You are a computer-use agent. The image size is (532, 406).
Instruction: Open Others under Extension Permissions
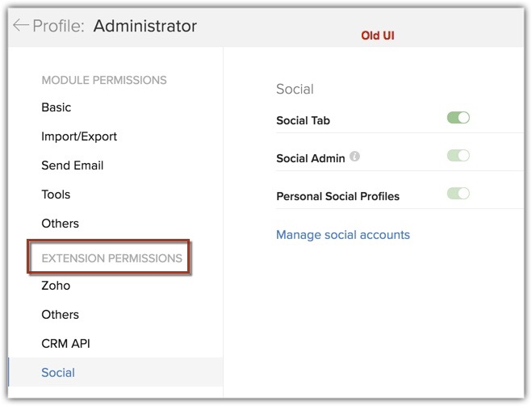click(61, 315)
